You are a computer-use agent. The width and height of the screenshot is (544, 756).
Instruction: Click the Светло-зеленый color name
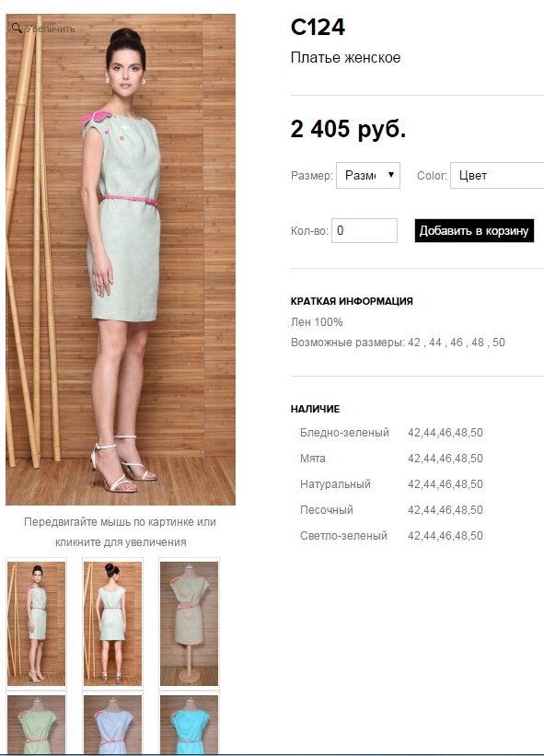[343, 536]
